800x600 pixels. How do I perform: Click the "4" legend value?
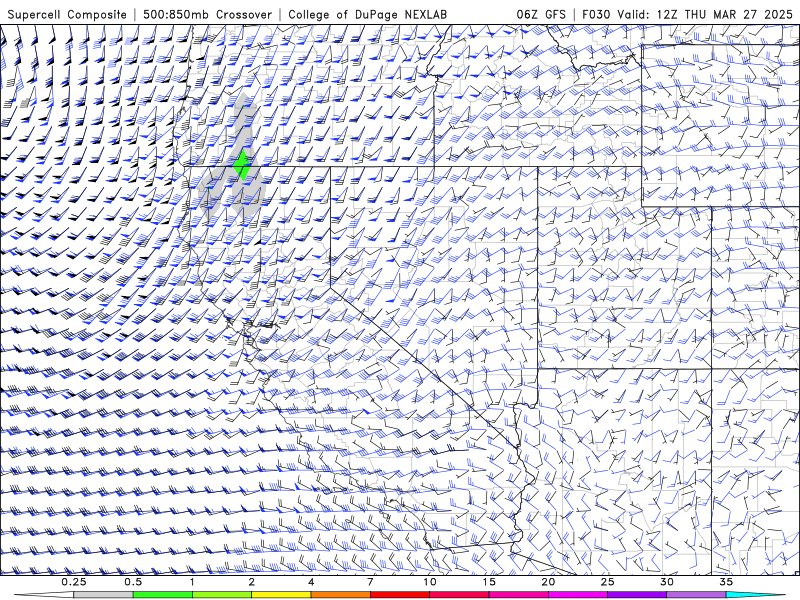[x=311, y=582]
